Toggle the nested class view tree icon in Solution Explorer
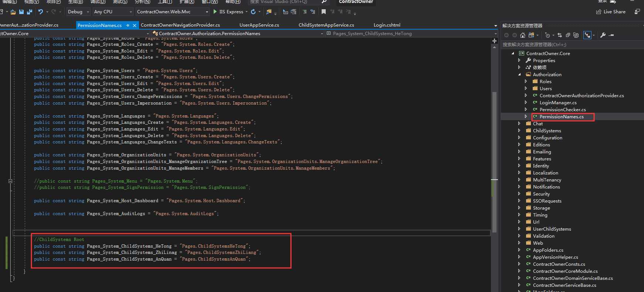The height and width of the screenshot is (292, 644). tap(587, 35)
